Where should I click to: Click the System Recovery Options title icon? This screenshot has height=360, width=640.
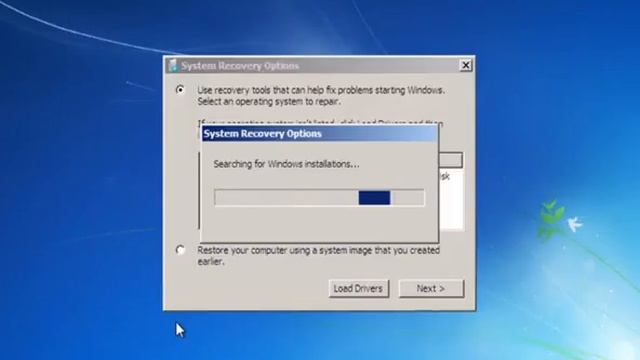173,65
